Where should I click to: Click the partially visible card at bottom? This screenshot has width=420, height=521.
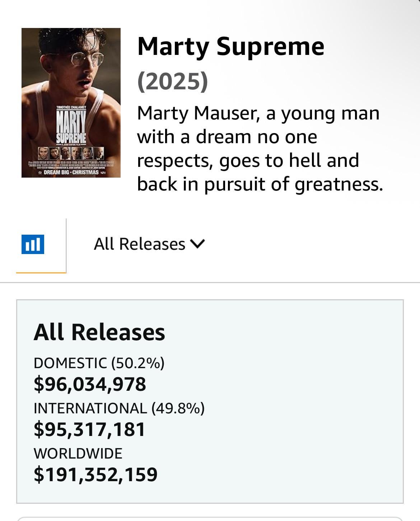[x=210, y=518]
